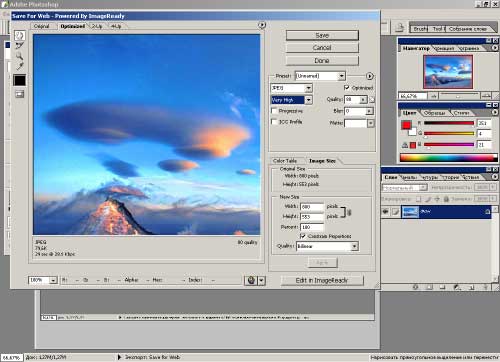This screenshot has height=362, width=500.
Task: Click the Cancel button
Action: coord(322,48)
